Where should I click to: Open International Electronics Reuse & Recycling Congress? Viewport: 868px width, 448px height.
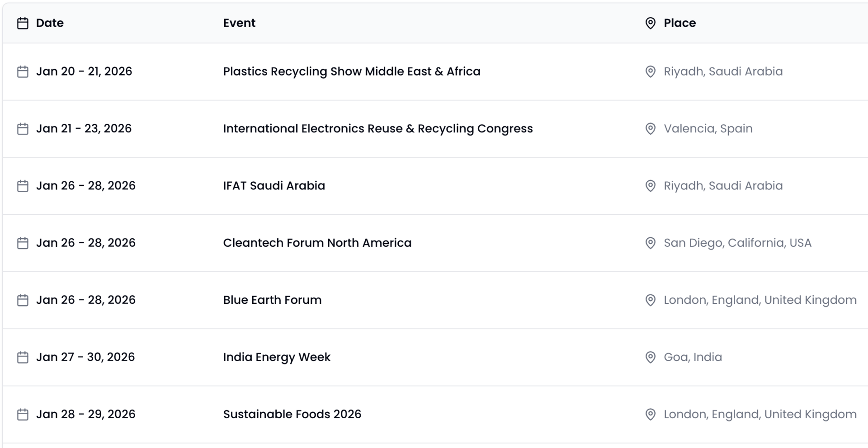[x=377, y=129]
